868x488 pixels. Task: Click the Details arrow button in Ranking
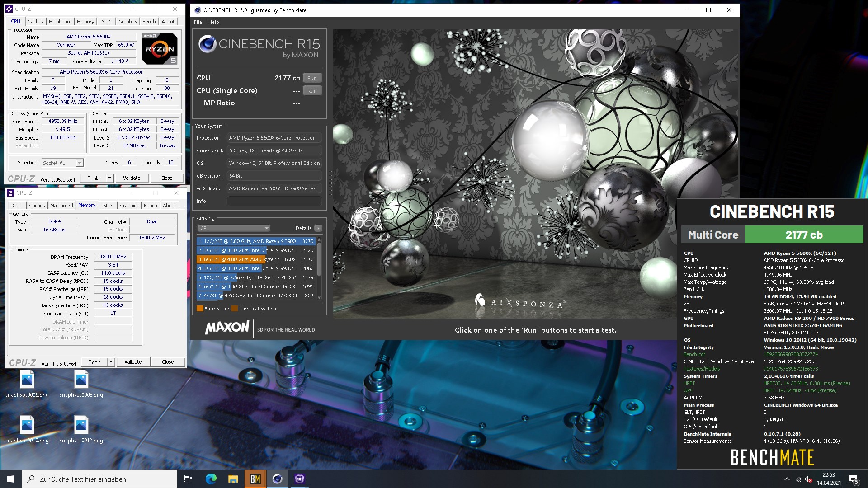coord(318,228)
